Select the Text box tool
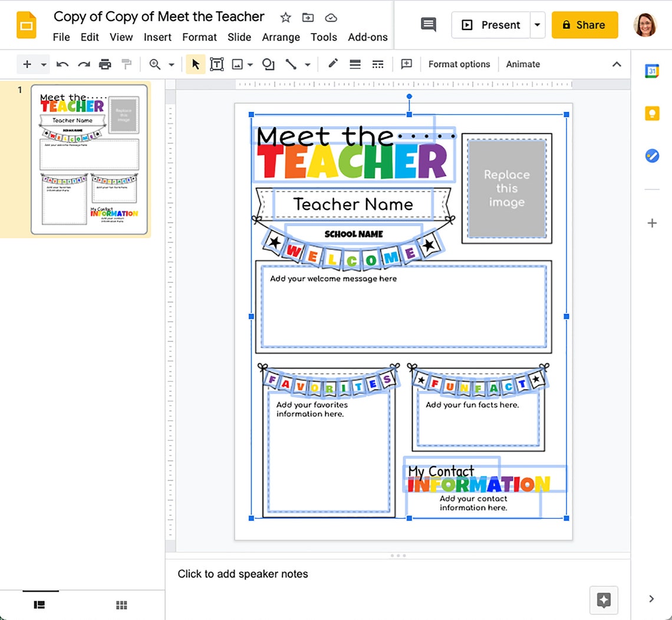Screen dimensions: 672x620 pos(217,64)
